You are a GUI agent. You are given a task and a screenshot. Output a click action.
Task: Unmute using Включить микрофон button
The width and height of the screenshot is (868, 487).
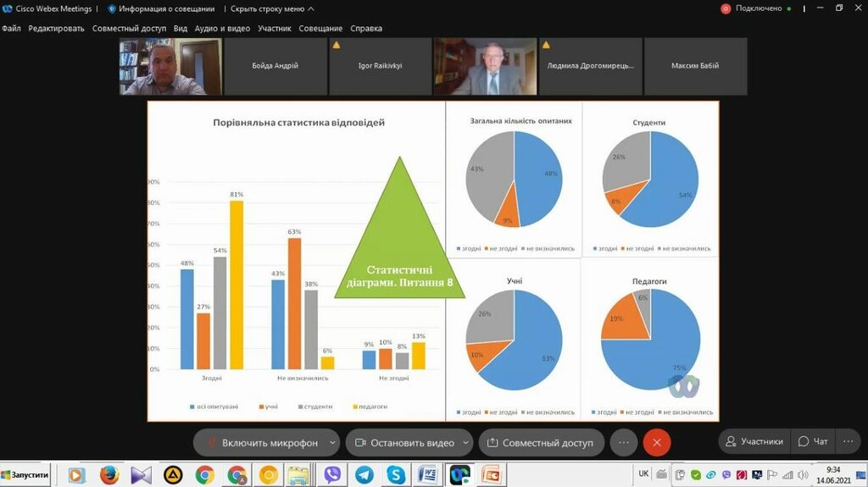[261, 442]
